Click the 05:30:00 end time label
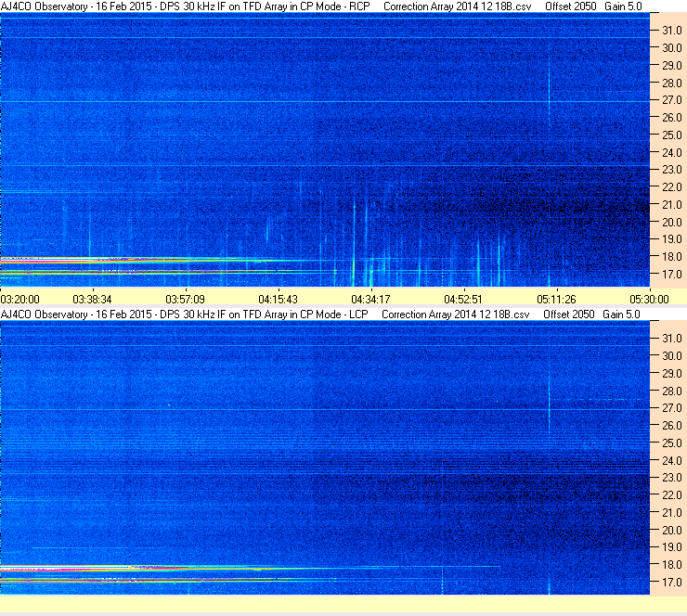 [x=649, y=300]
